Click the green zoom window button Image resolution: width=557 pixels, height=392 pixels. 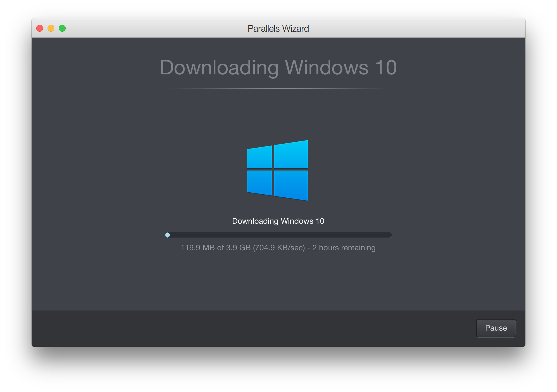pyautogui.click(x=62, y=28)
